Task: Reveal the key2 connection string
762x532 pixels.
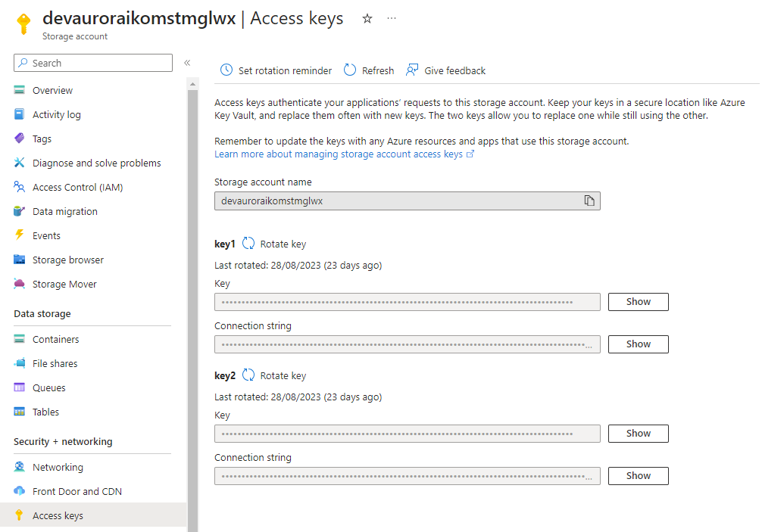Action: click(x=638, y=475)
